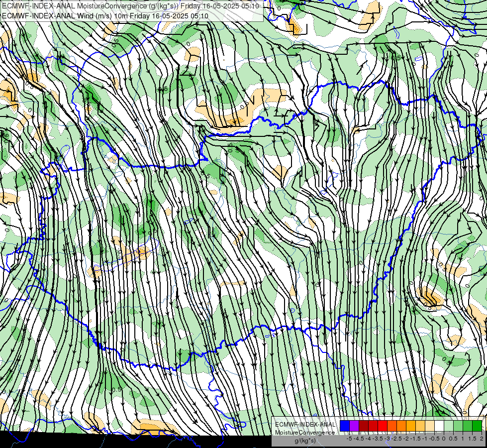Select the amber swatch between -2 and -1.5
Screen dimensions: 487x448
tap(411, 426)
